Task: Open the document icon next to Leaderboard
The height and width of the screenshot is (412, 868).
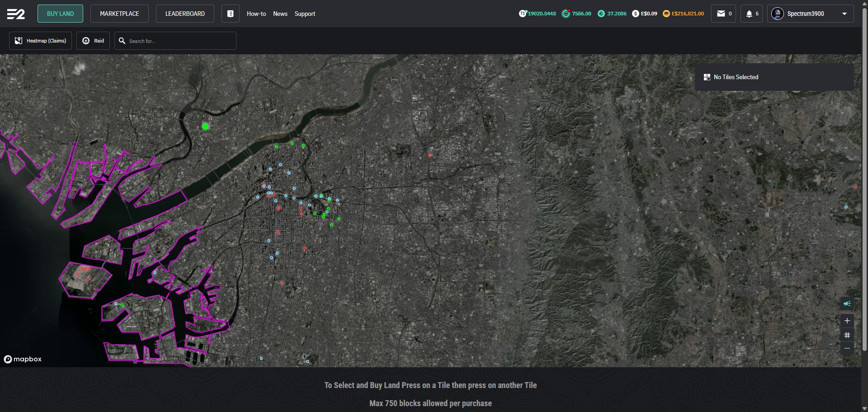Action: tap(230, 14)
